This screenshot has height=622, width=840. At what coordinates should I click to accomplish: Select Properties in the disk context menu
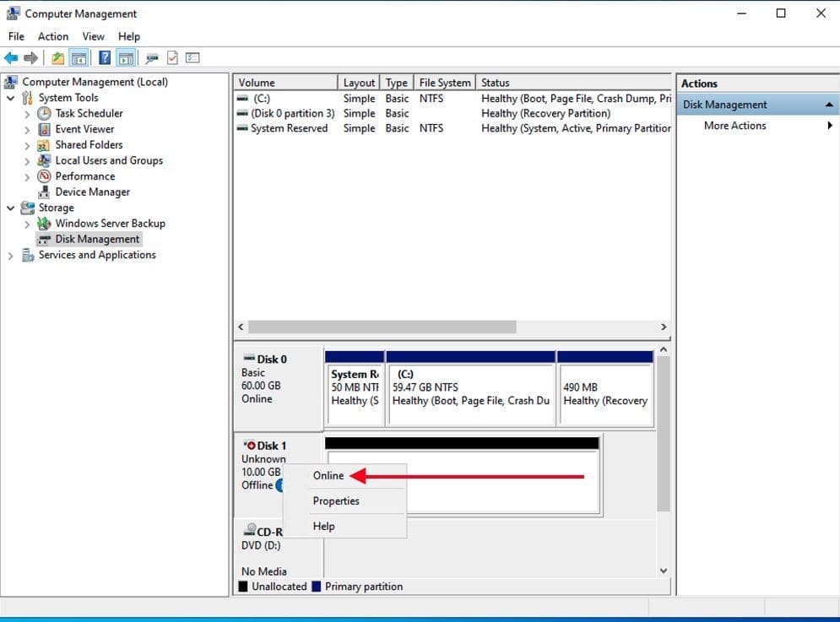coord(336,500)
